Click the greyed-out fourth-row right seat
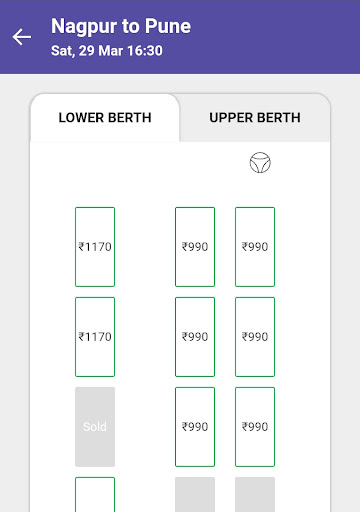 click(255, 495)
